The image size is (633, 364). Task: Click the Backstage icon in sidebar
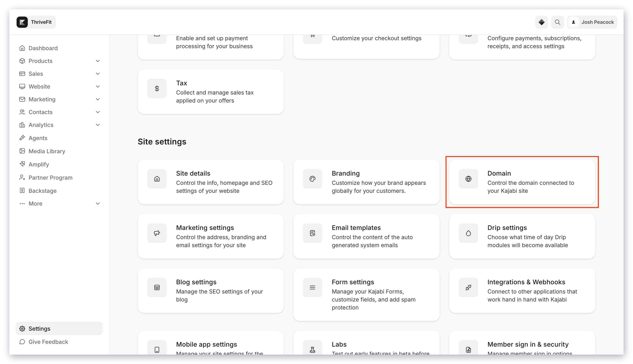click(22, 191)
